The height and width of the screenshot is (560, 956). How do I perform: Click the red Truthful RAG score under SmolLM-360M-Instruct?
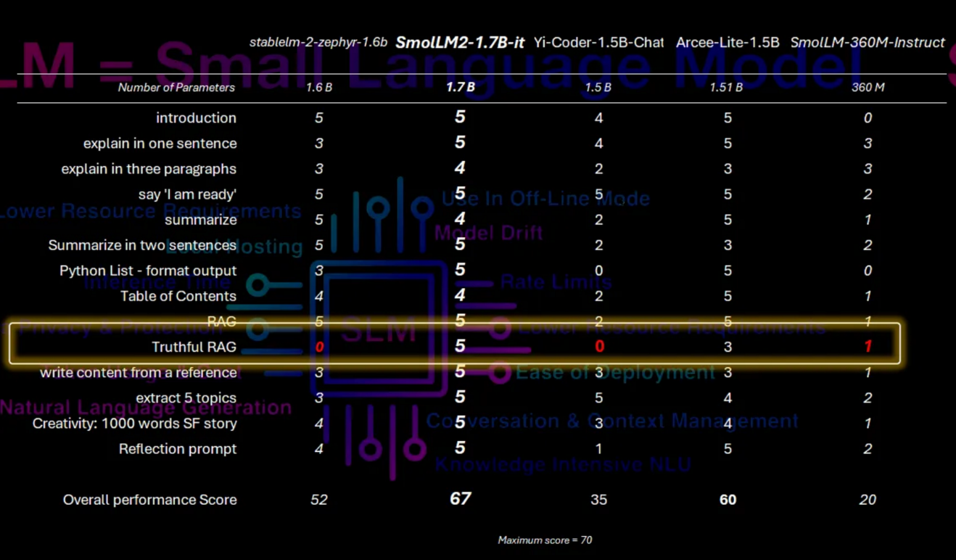coord(868,347)
